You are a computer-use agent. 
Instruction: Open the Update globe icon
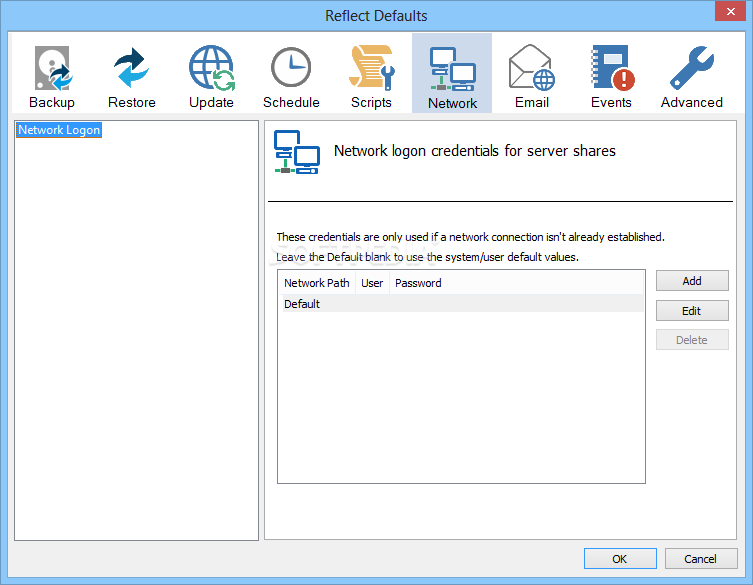click(x=211, y=68)
